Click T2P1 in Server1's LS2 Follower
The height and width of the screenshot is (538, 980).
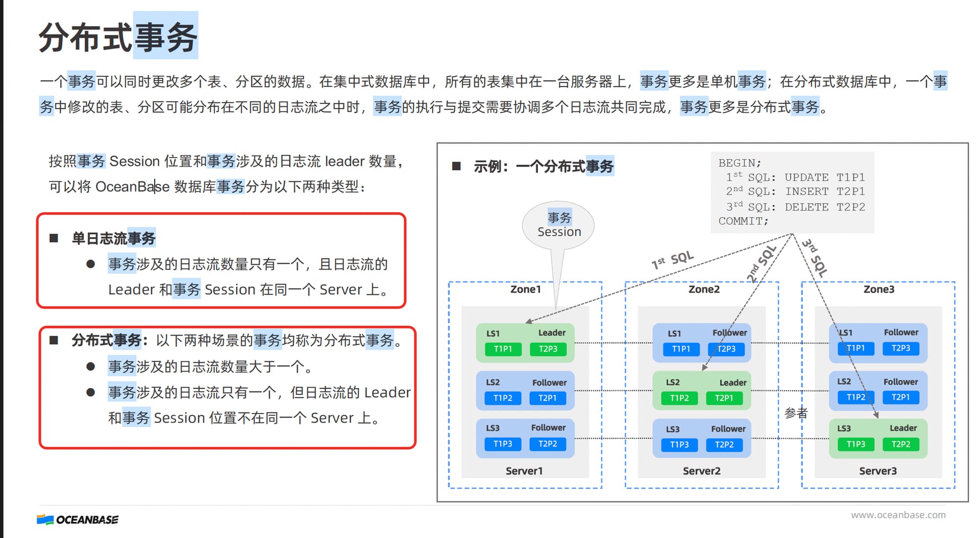pyautogui.click(x=548, y=398)
